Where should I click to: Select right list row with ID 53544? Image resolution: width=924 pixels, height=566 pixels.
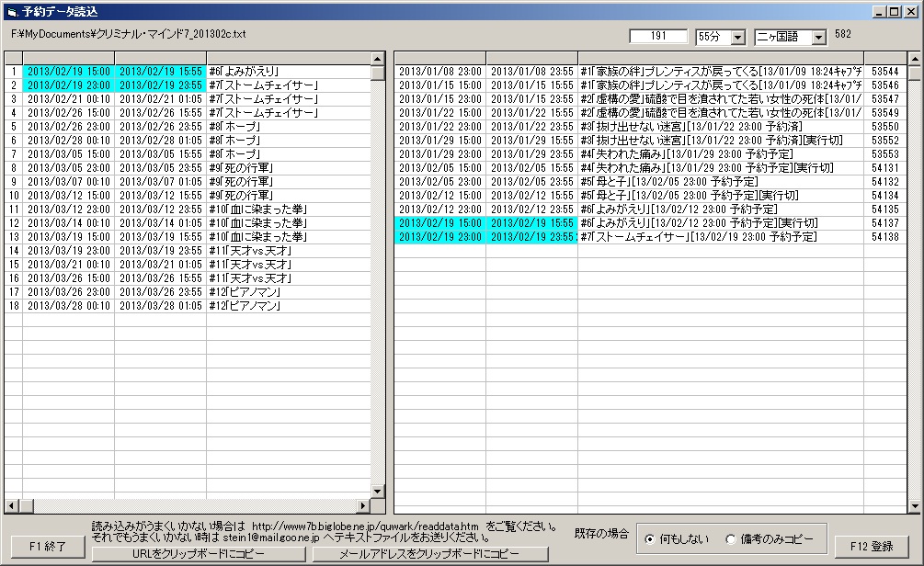(644, 71)
